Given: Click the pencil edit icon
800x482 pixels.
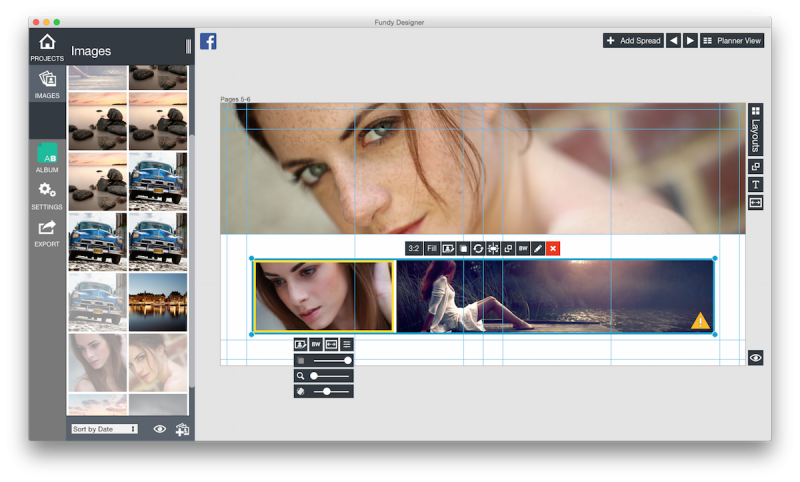Looking at the screenshot, I should tap(538, 248).
